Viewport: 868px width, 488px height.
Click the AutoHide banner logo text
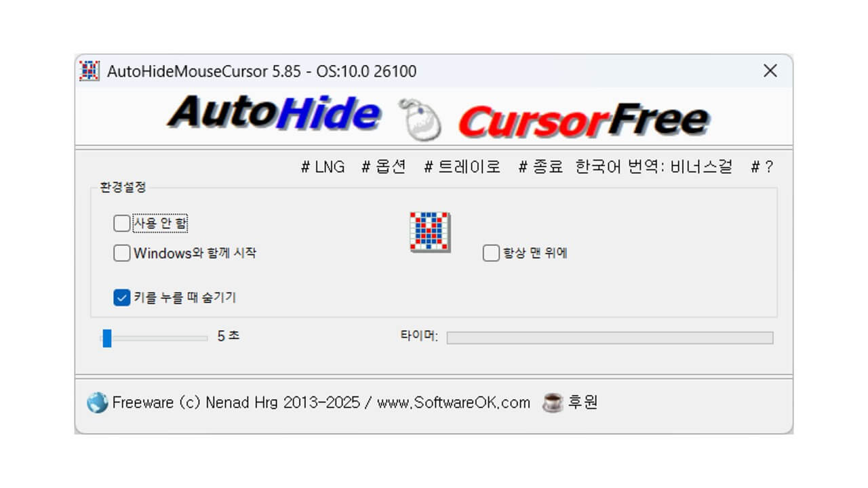273,113
